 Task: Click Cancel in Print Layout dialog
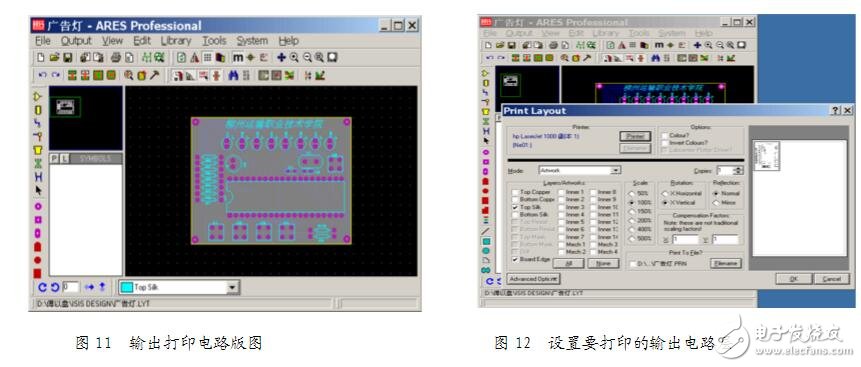pos(832,279)
